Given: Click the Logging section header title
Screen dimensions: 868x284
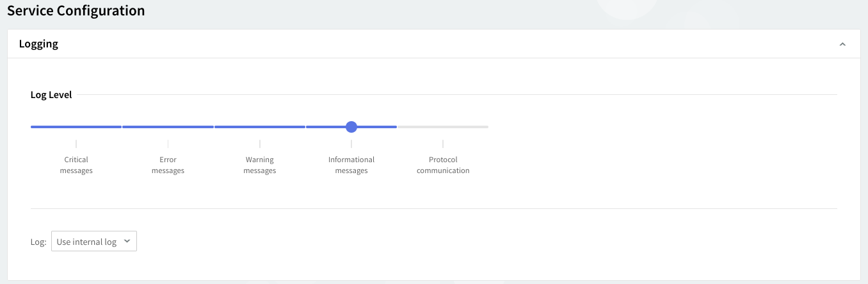Looking at the screenshot, I should (38, 44).
